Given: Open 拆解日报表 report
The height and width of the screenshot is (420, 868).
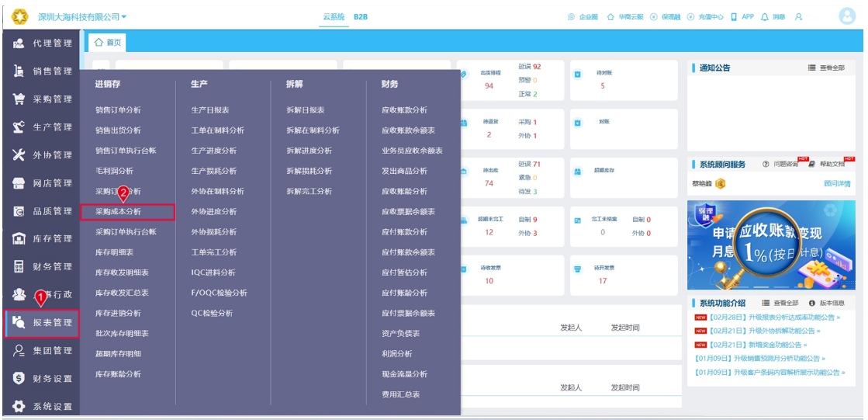Looking at the screenshot, I should [x=305, y=110].
